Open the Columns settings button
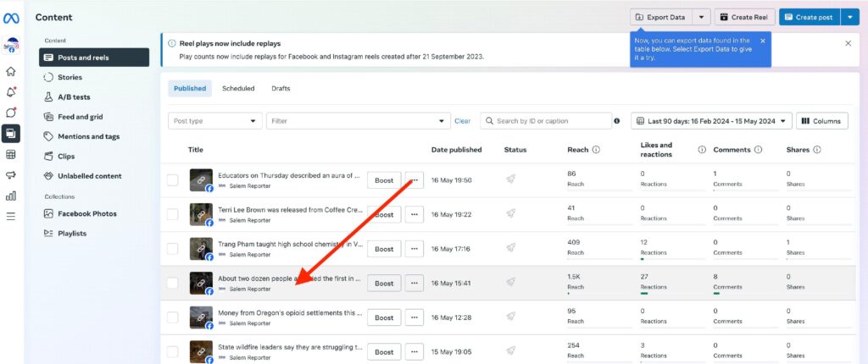 tap(821, 121)
